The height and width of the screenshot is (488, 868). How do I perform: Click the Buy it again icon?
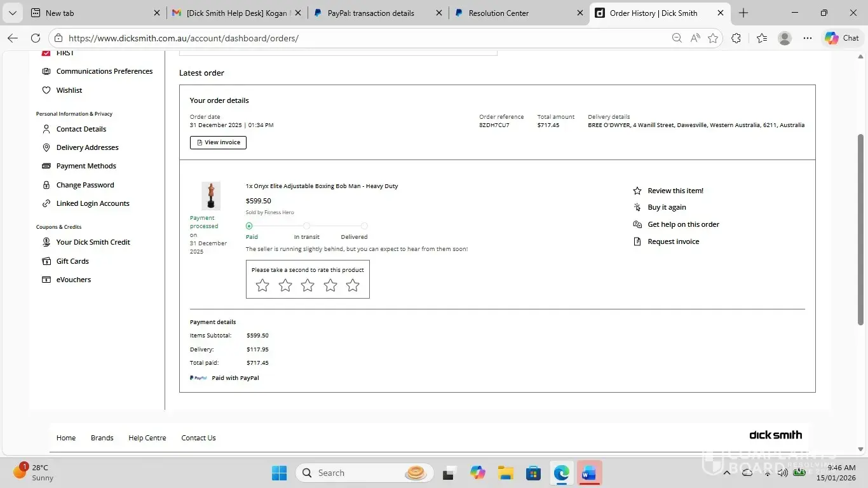tap(637, 207)
